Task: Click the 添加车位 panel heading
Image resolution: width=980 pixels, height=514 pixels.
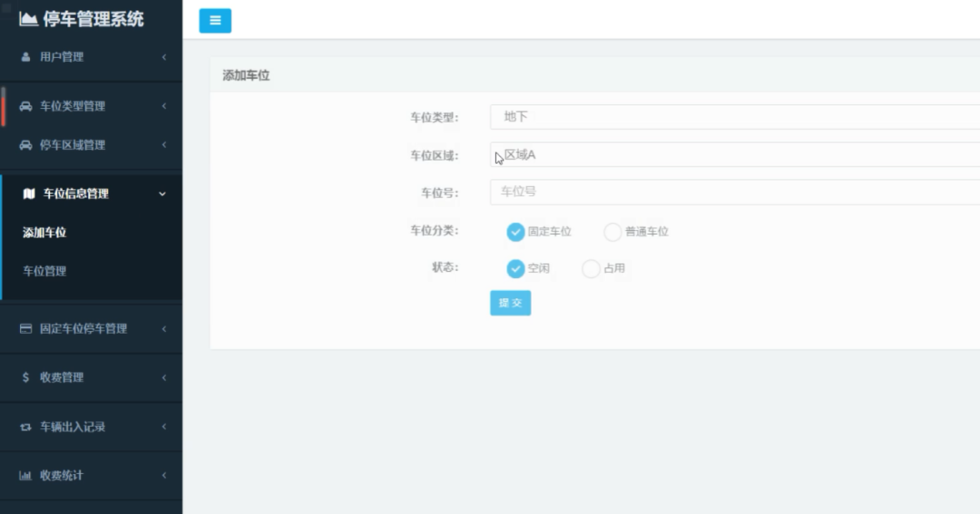Action: point(246,75)
